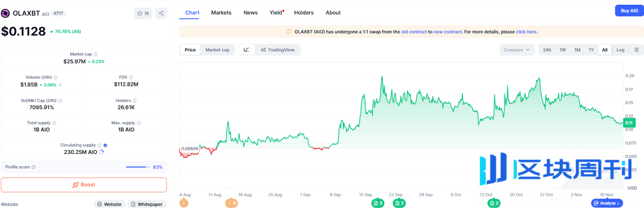The width and height of the screenshot is (644, 208).
Task: Open the Market cap info tooltip icon
Action: pyautogui.click(x=95, y=54)
